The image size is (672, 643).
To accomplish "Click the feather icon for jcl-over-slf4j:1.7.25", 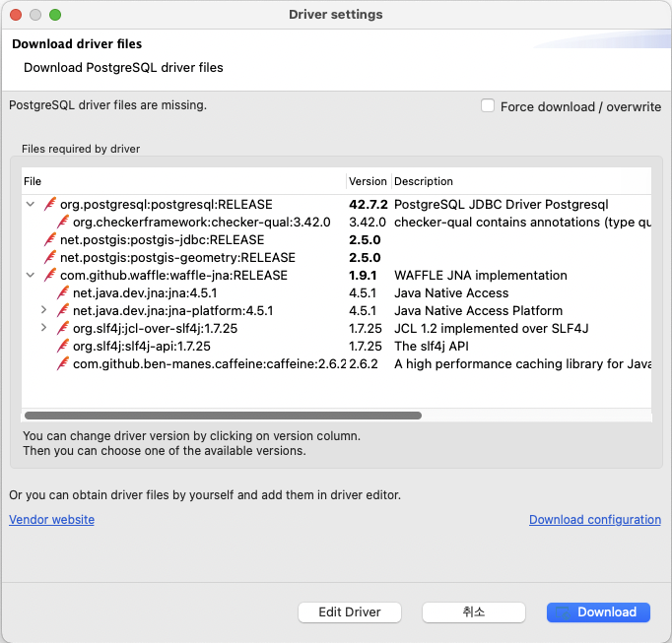I will coord(63,328).
